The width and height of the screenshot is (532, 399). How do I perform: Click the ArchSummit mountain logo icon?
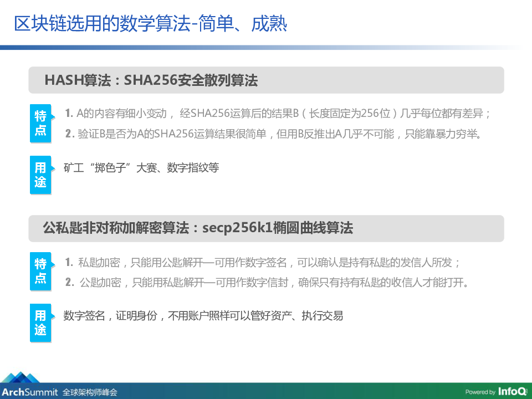21,378
